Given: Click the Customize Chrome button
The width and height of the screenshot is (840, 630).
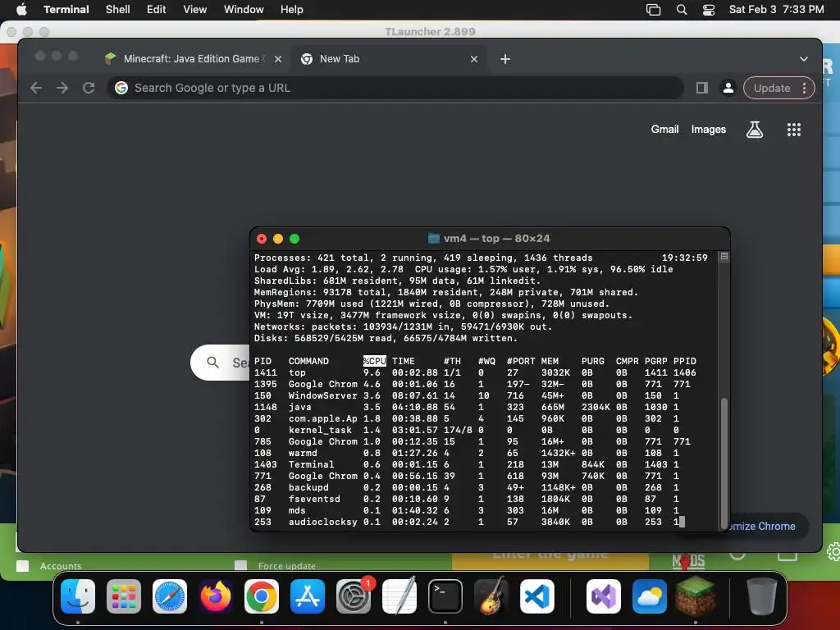Looking at the screenshot, I should click(769, 526).
